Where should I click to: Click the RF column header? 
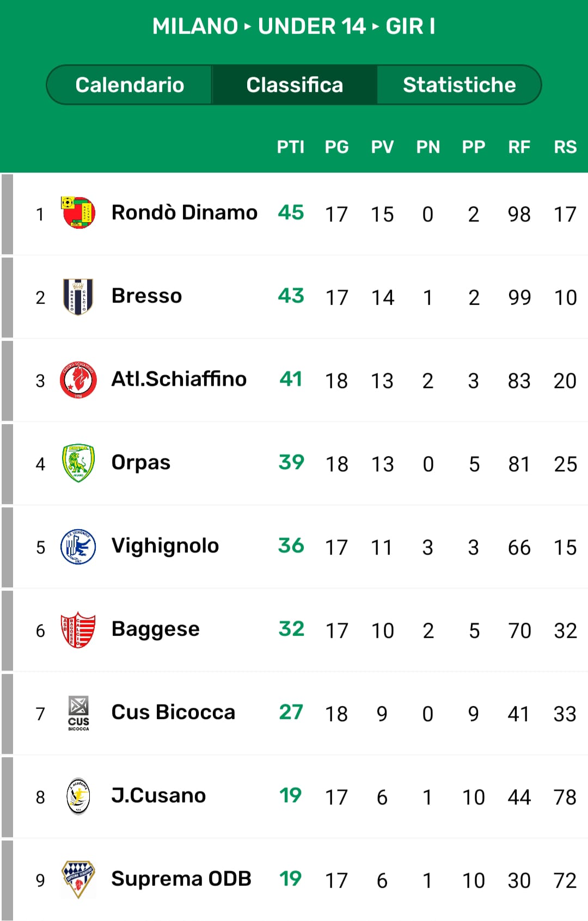coord(519,147)
